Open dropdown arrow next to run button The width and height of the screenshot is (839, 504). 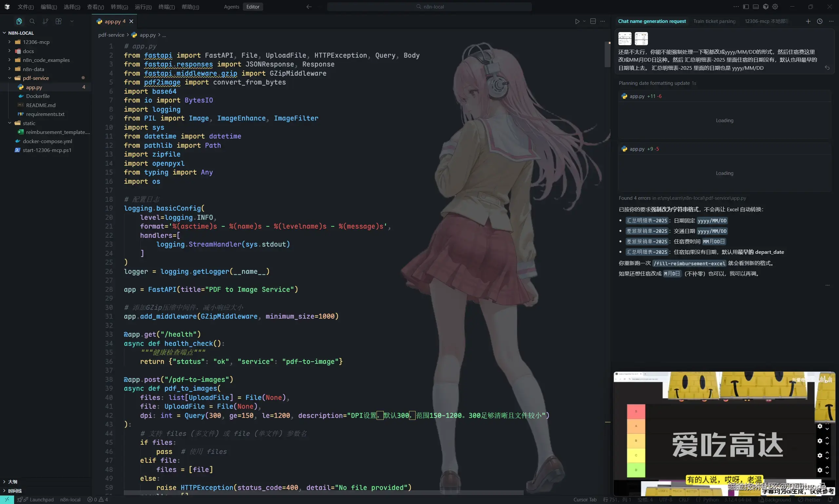584,21
